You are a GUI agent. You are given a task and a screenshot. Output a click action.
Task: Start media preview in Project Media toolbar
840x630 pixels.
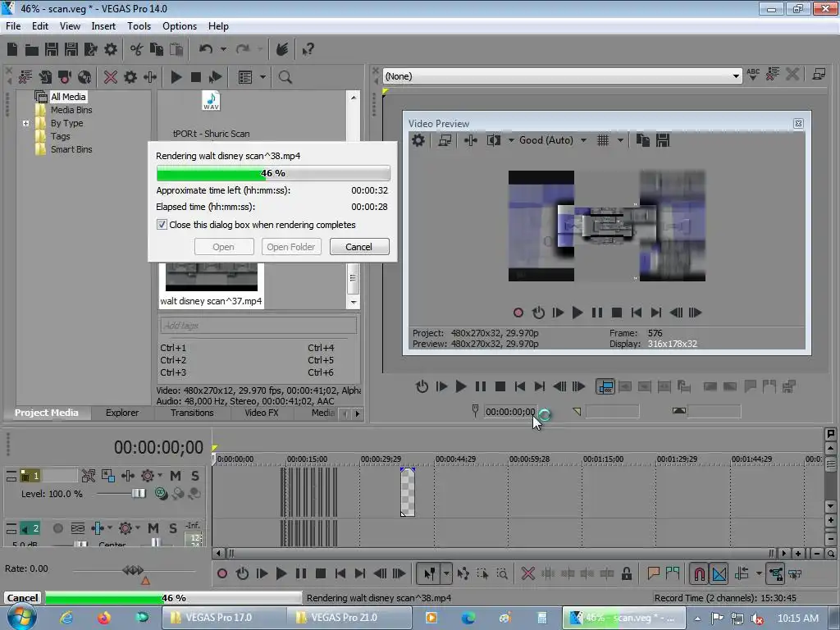pos(176,77)
